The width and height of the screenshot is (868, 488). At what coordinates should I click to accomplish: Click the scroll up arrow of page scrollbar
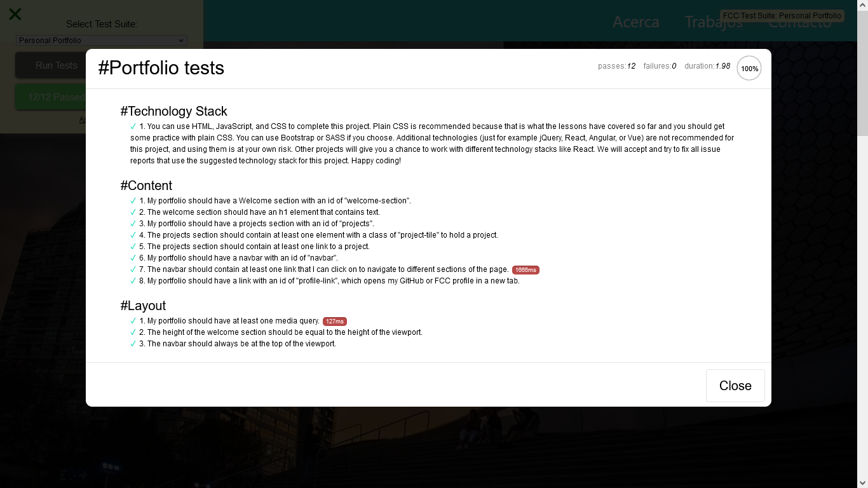[x=862, y=5]
